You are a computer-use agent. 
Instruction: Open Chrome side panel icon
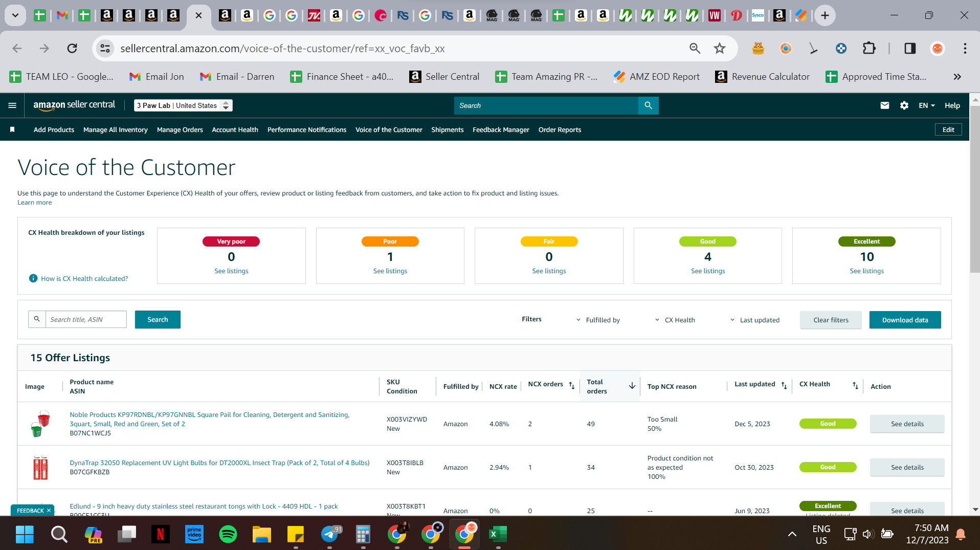[x=910, y=48]
